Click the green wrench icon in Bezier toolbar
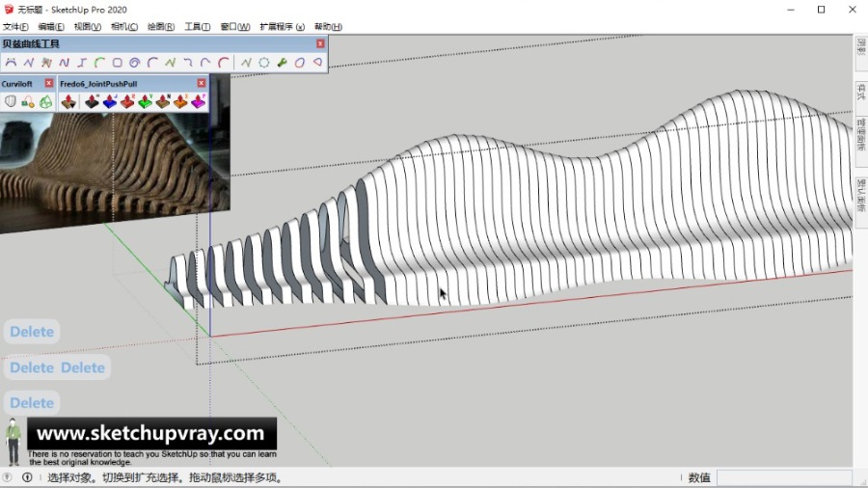The height and width of the screenshot is (488, 868). [x=282, y=63]
